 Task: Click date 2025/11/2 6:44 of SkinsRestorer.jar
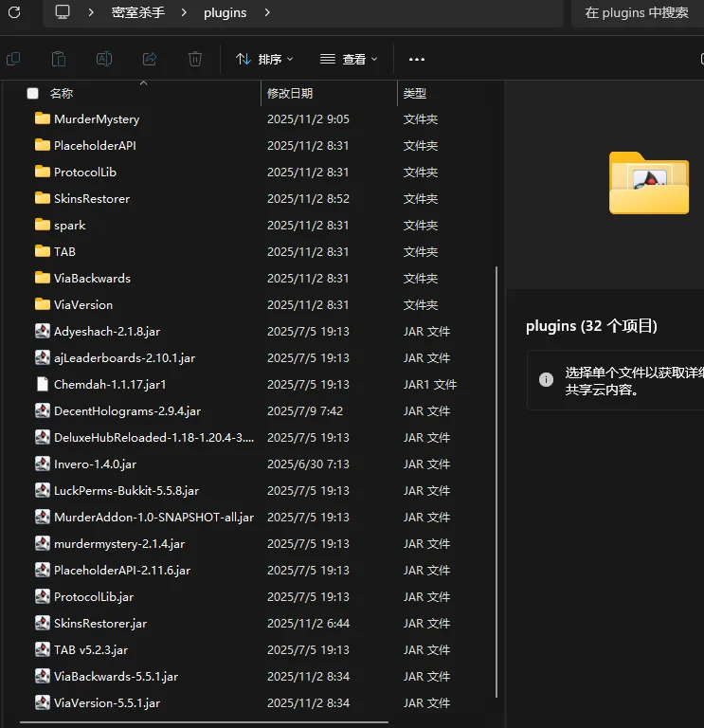pos(308,623)
